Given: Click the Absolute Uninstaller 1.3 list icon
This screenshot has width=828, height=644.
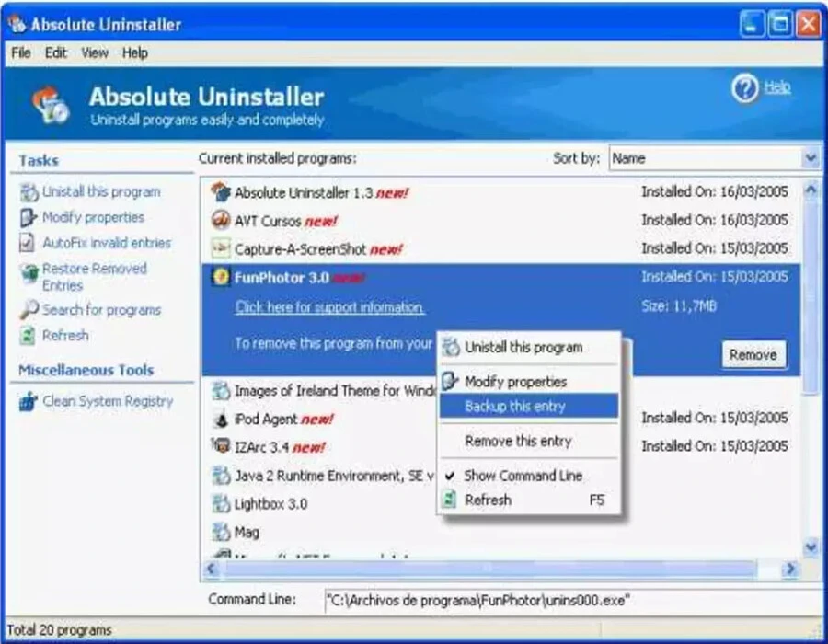Looking at the screenshot, I should [220, 192].
